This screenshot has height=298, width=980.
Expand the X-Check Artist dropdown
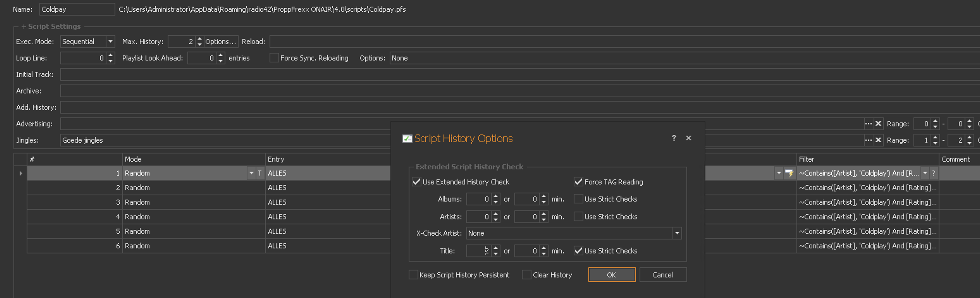tap(677, 233)
